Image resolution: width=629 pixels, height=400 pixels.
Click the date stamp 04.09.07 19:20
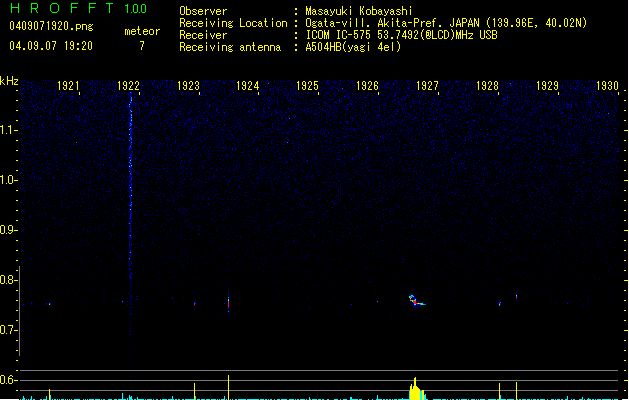pyautogui.click(x=51, y=46)
